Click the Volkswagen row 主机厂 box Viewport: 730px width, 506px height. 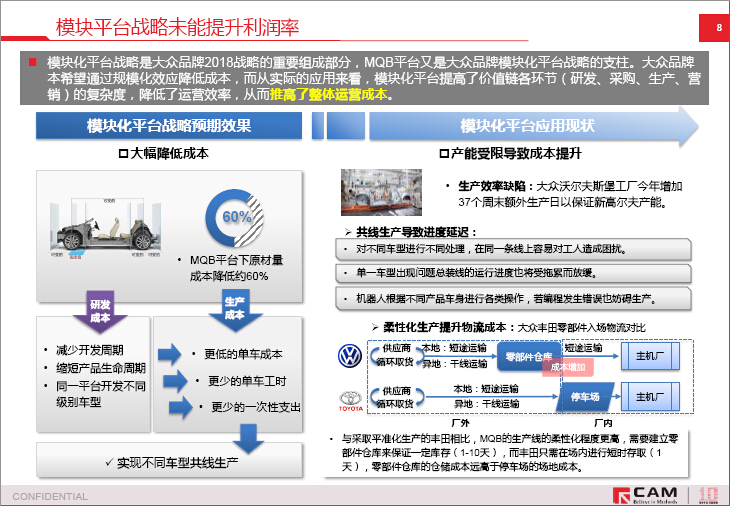[650, 357]
